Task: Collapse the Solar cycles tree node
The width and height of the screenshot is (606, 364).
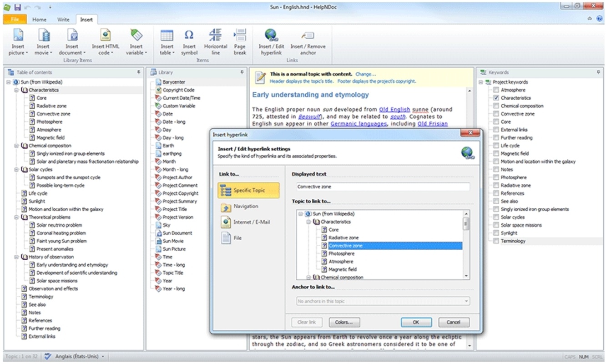Action: coord(16,170)
